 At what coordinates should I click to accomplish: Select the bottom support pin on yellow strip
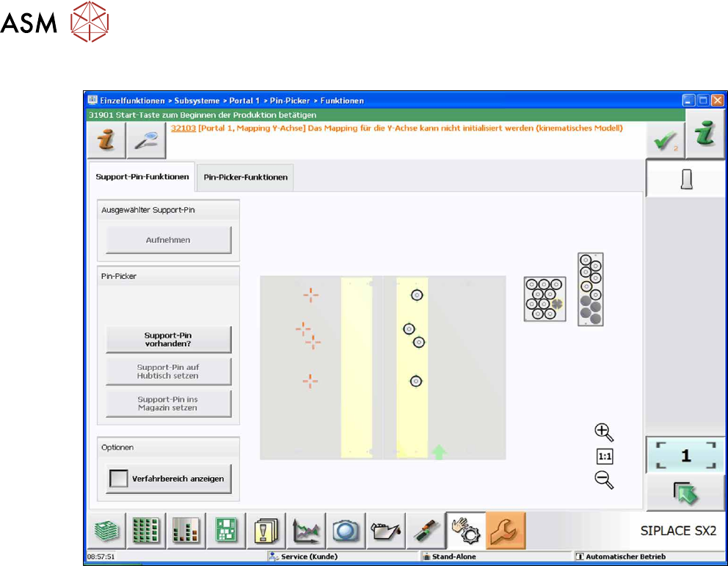point(416,381)
